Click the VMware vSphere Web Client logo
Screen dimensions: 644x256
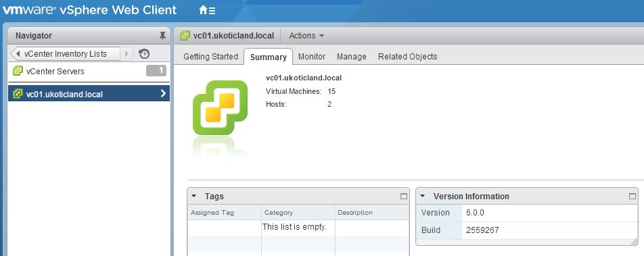(x=89, y=10)
